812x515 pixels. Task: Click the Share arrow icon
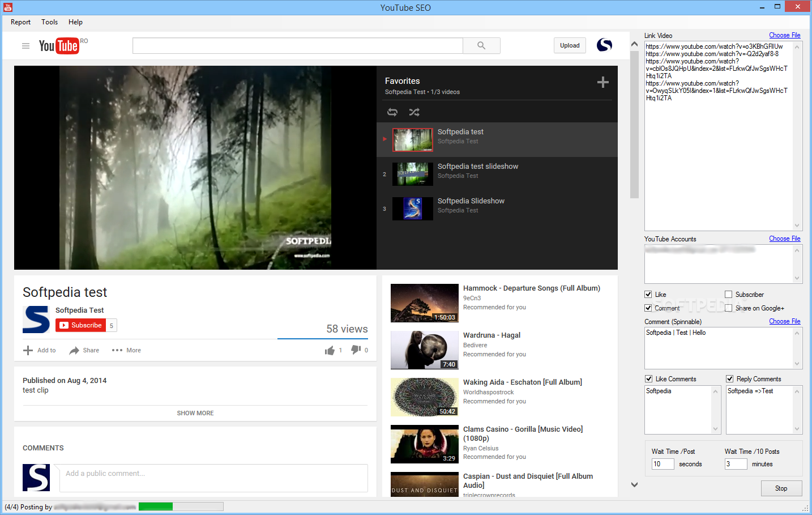tap(74, 351)
